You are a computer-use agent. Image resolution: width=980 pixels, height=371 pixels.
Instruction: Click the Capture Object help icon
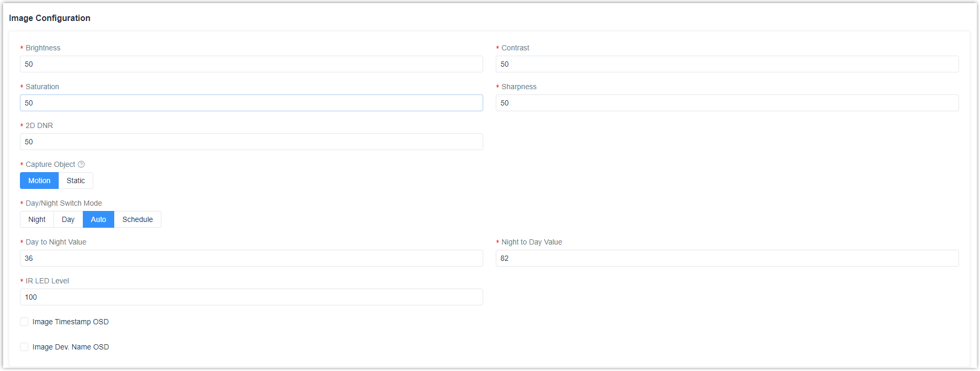[81, 164]
